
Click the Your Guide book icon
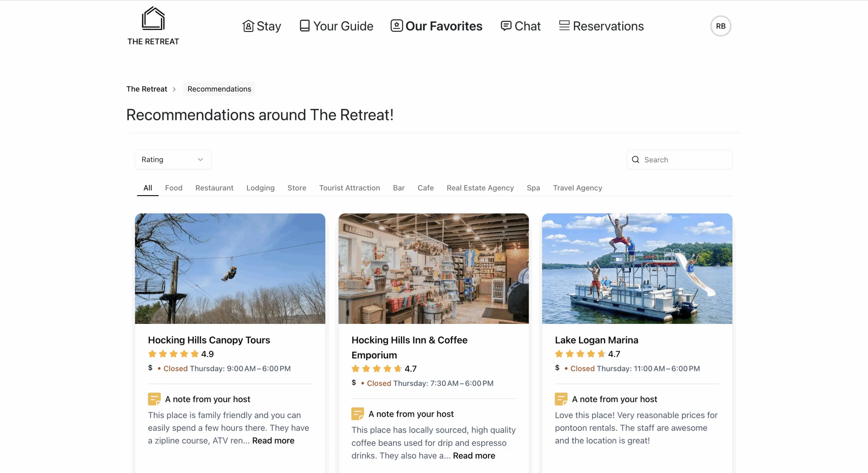click(x=304, y=26)
